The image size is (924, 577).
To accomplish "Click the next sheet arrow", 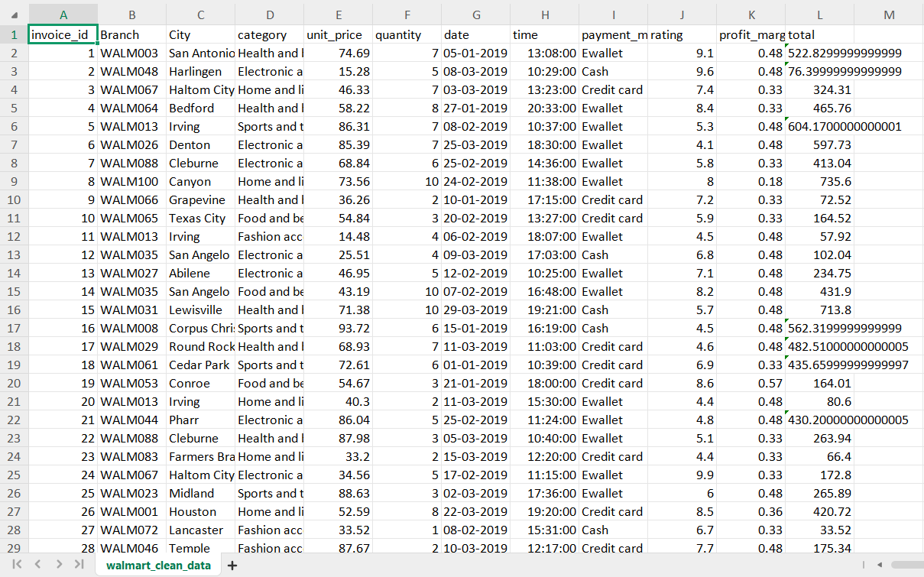I will point(59,565).
